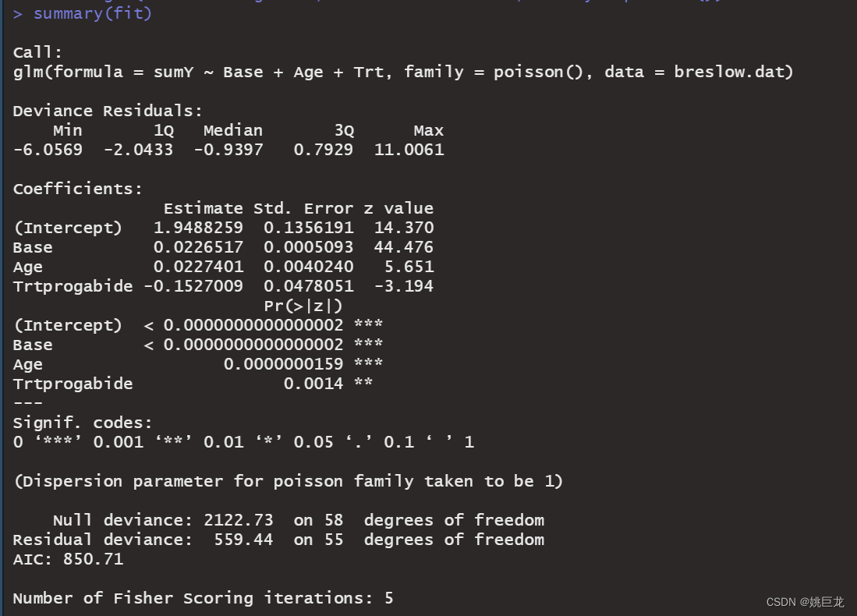The width and height of the screenshot is (857, 616).
Task: Click the Intercept estimate 1.9488259
Action: click(x=197, y=228)
